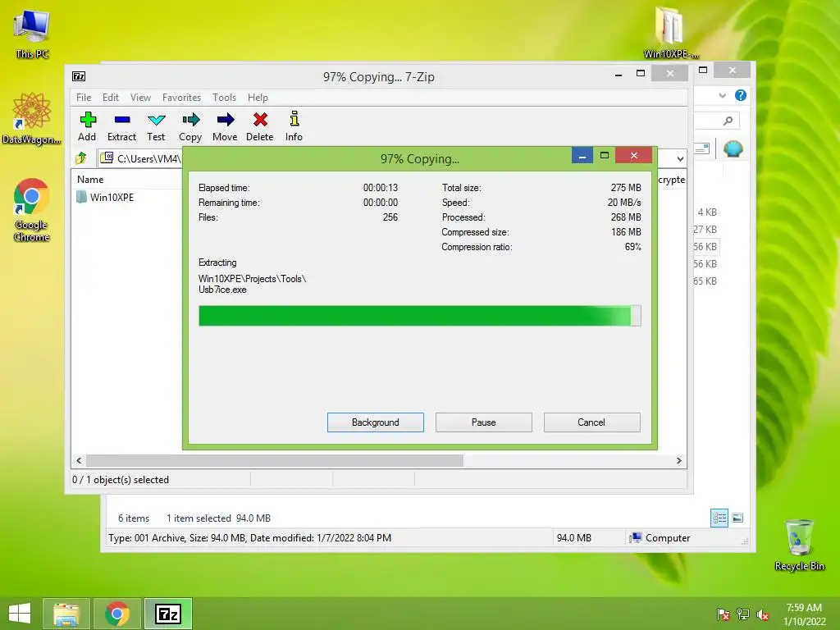Open the Windows Start button
The image size is (840, 630).
click(20, 614)
